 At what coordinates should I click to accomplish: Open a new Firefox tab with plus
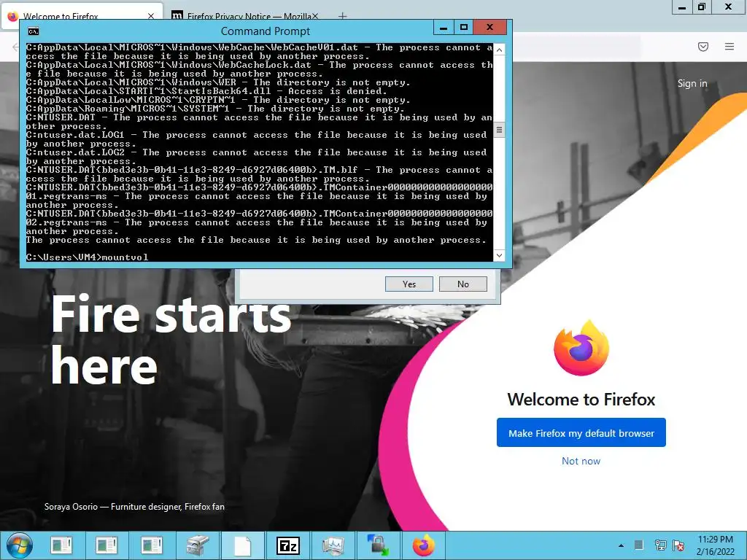tap(343, 16)
